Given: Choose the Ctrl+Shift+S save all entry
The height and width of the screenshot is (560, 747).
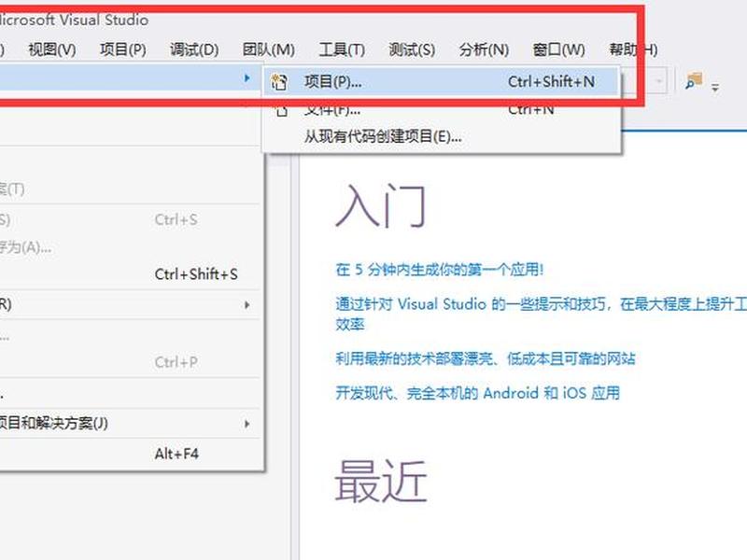Looking at the screenshot, I should coord(130,274).
